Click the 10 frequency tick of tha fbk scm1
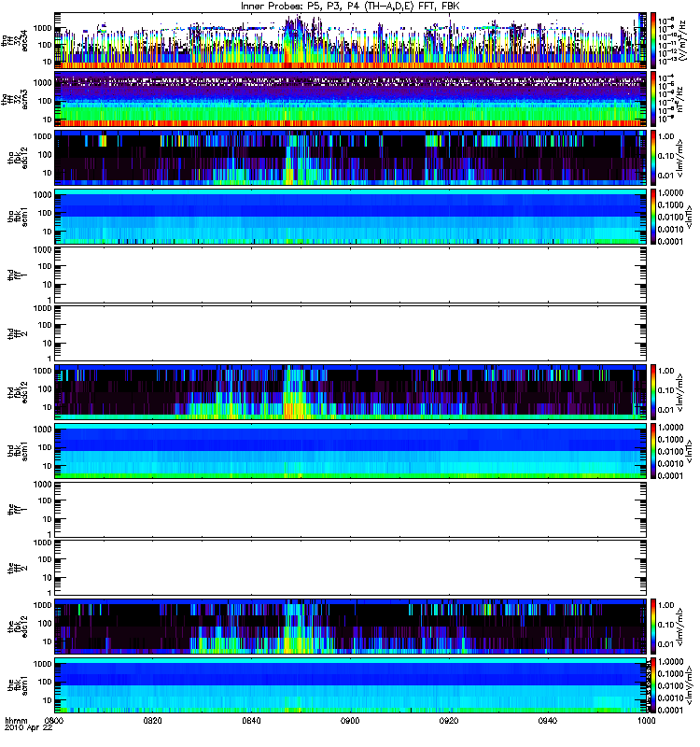Viewport: 700px width, 747px height. pos(48,232)
